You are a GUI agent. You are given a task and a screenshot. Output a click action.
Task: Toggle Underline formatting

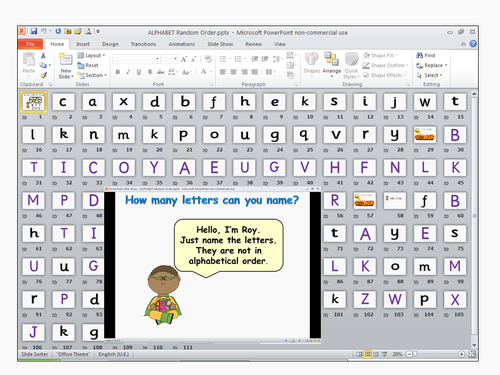tap(139, 72)
